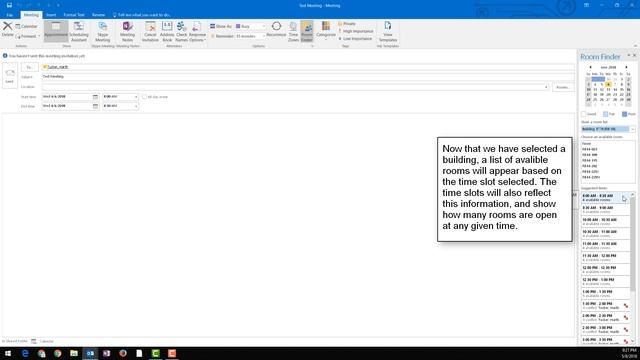Expand the Location dropdown arrow

point(546,87)
